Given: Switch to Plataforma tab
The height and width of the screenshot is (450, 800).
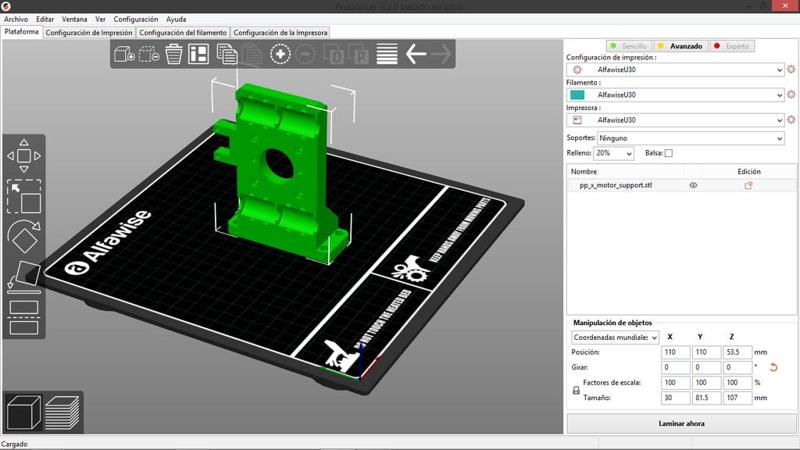Looking at the screenshot, I should (x=21, y=32).
